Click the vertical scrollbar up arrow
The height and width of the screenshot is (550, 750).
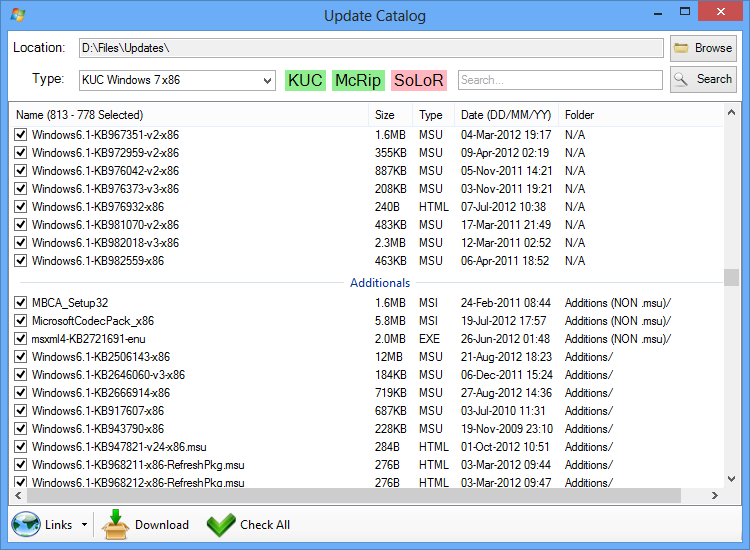point(731,112)
